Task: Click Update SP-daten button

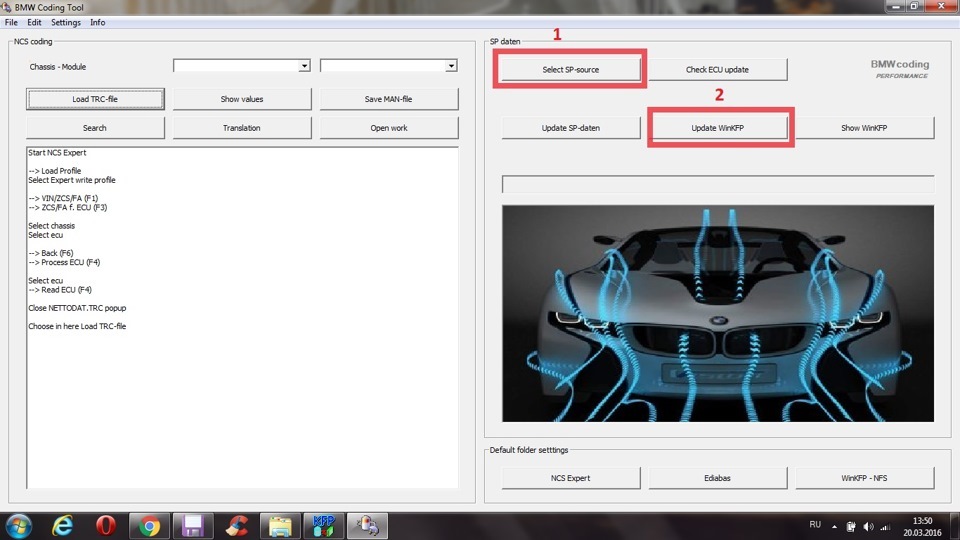Action: (571, 128)
